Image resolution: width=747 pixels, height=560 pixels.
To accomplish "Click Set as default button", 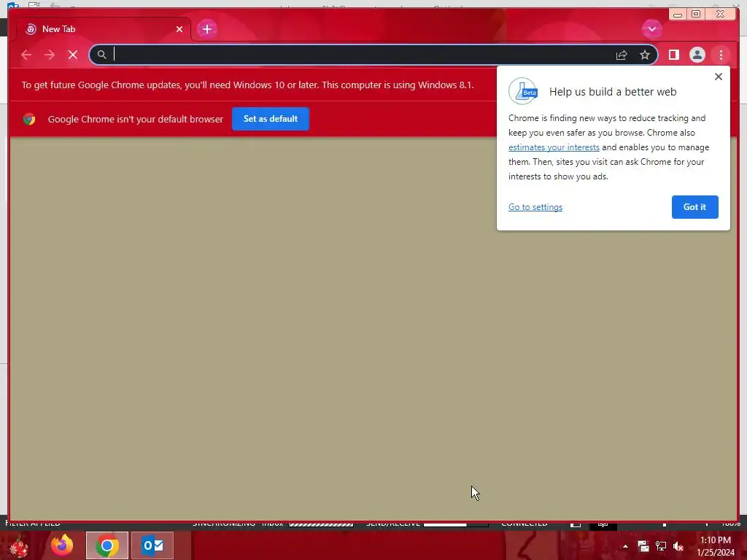I will (271, 119).
